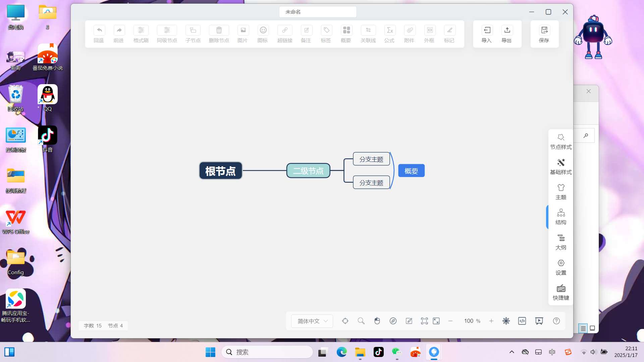Open the help question mark icon
The image size is (644, 362).
[556, 321]
